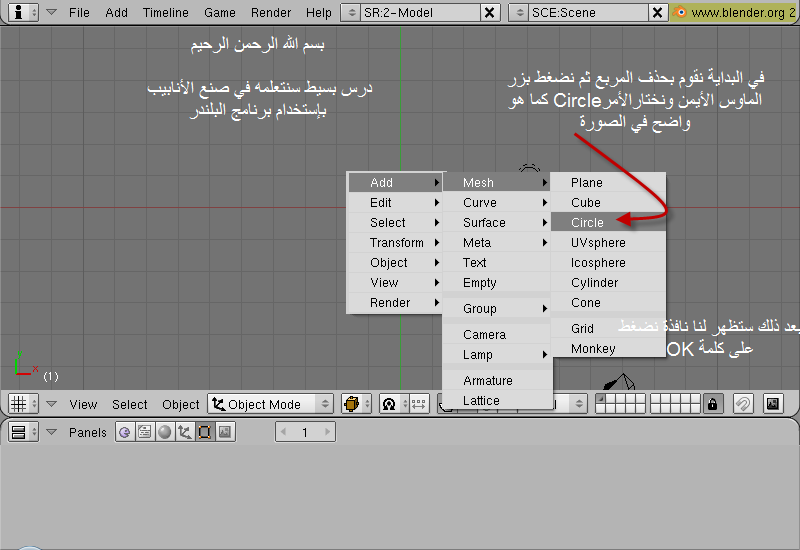Expand the Curve submenu
This screenshot has width=800, height=550.
497,203
